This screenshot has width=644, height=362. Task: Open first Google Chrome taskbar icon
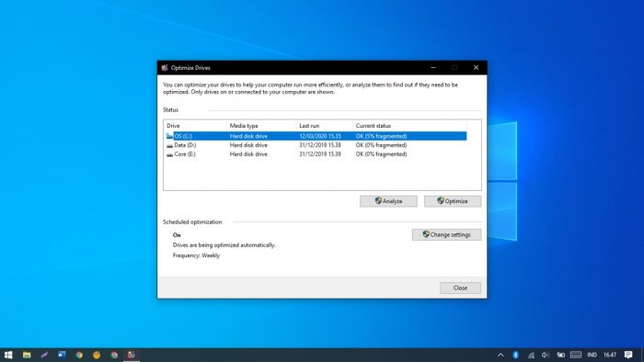79,355
